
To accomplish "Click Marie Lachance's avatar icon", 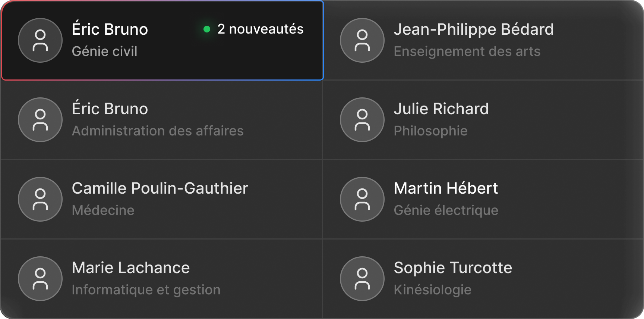I will pyautogui.click(x=40, y=279).
